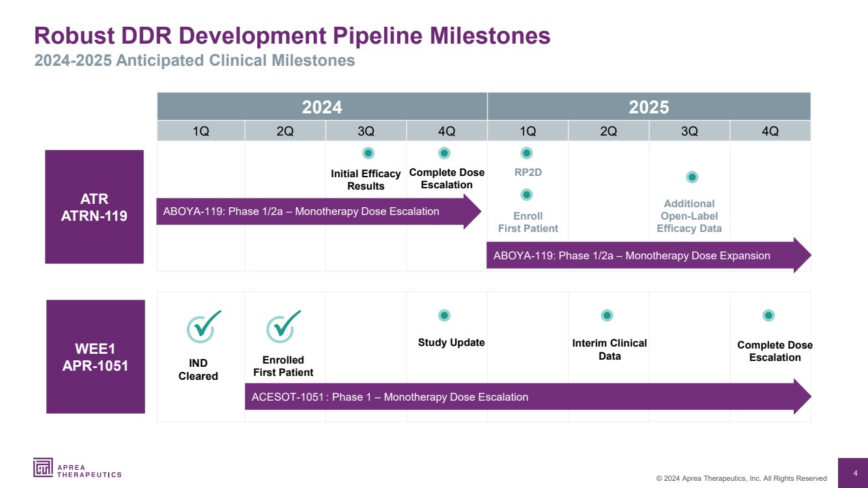Click the dot above Enroll First Patient

pyautogui.click(x=527, y=195)
